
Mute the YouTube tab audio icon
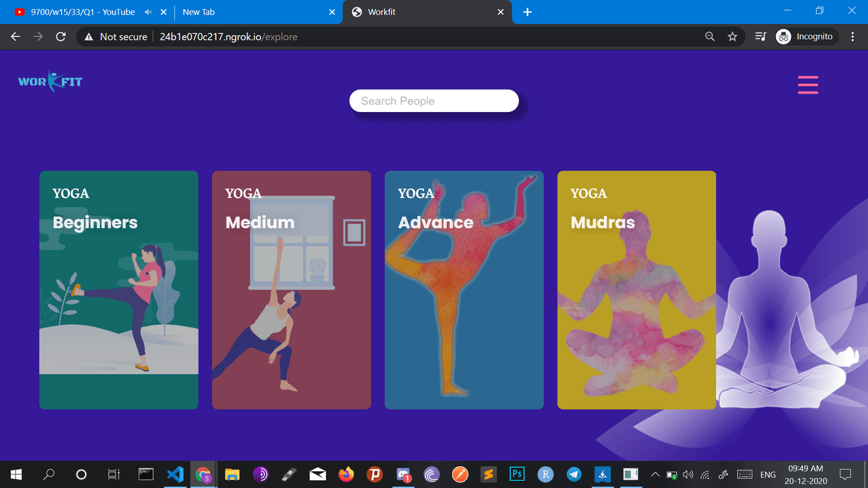(148, 12)
